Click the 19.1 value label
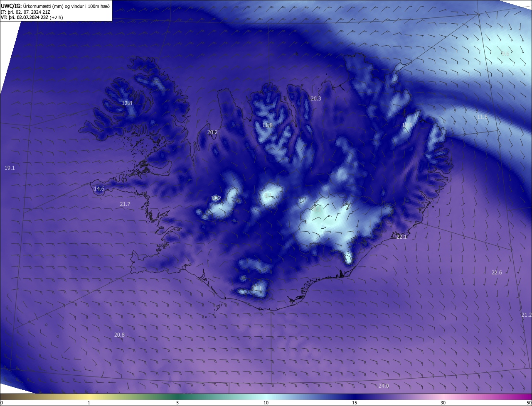 tap(10, 168)
